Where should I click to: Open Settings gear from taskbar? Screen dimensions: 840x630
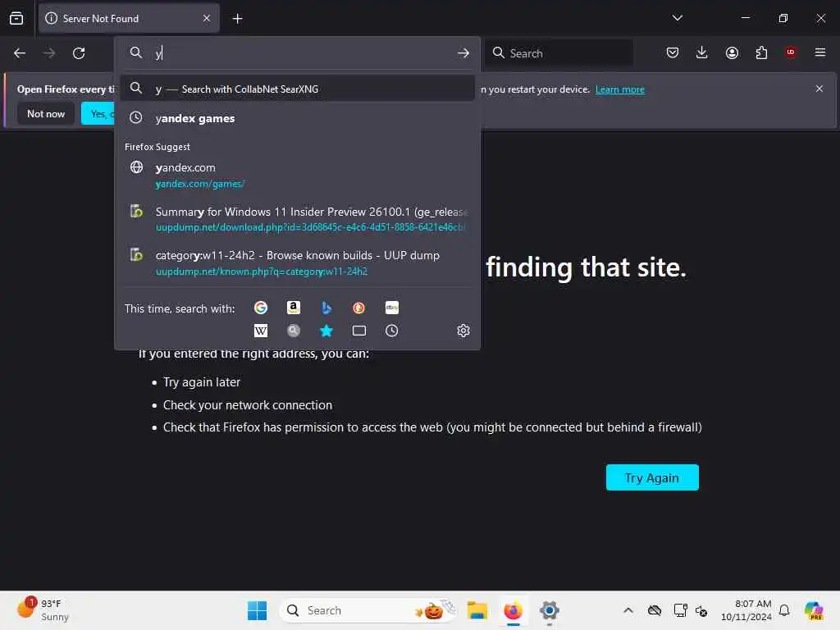pyautogui.click(x=549, y=610)
